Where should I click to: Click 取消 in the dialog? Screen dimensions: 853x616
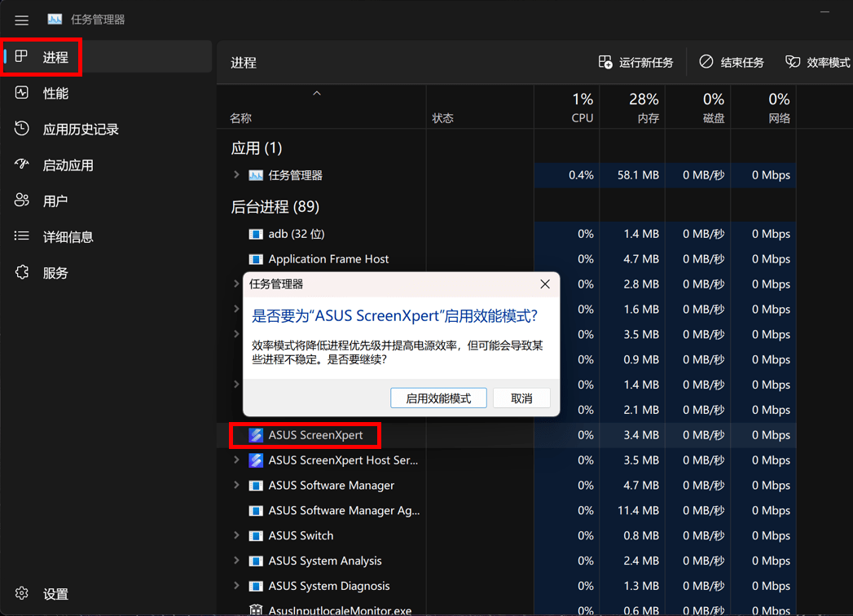[x=521, y=398]
